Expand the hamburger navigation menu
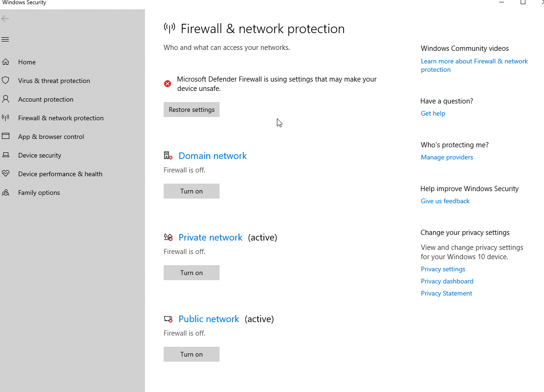 5,40
